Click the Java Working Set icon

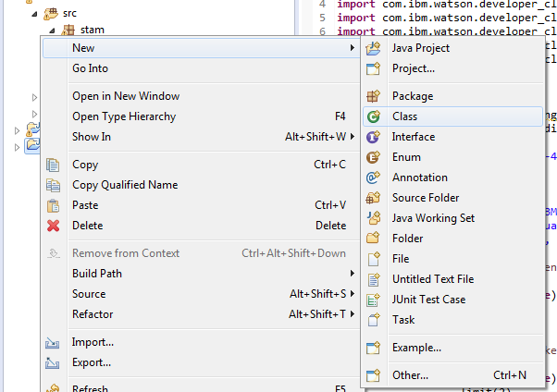click(374, 218)
